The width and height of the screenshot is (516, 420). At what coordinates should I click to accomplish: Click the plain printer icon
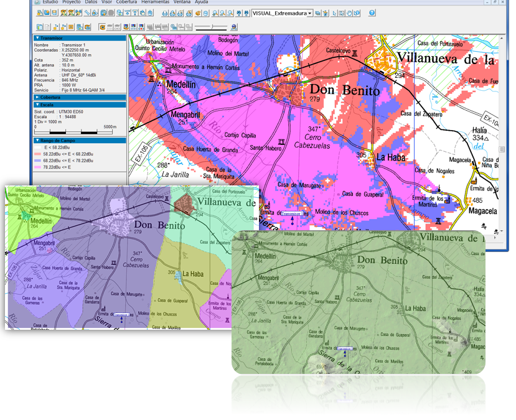(165, 13)
